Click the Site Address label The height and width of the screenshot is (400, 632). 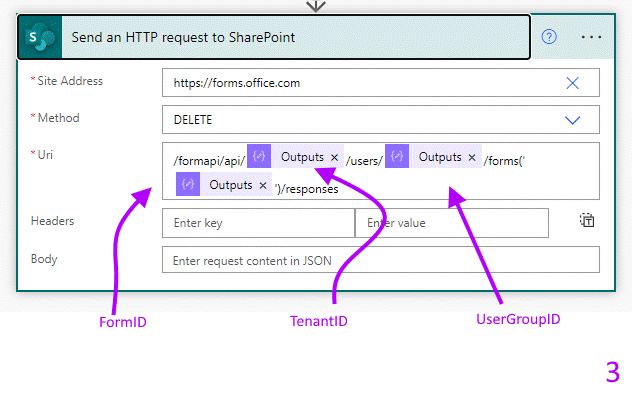point(70,81)
